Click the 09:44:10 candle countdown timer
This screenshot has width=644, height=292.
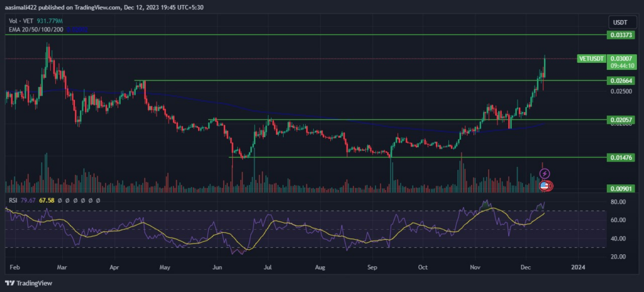622,66
